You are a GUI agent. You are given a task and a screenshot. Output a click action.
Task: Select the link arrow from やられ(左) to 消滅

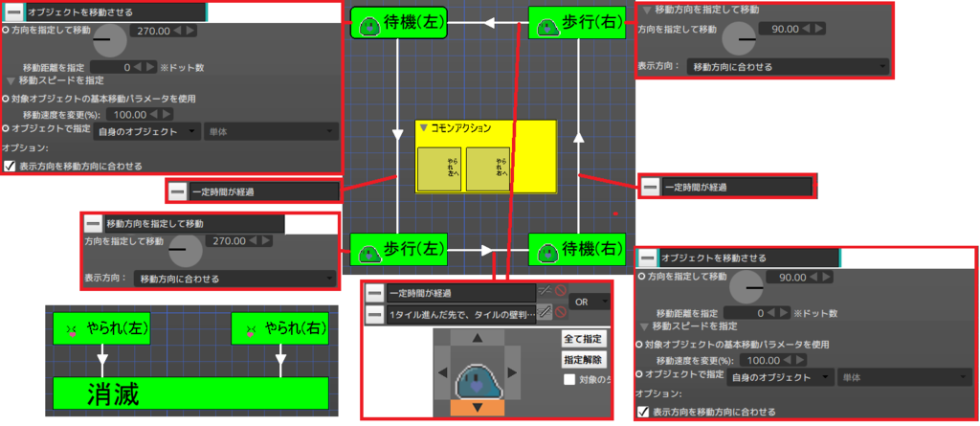[x=103, y=360]
